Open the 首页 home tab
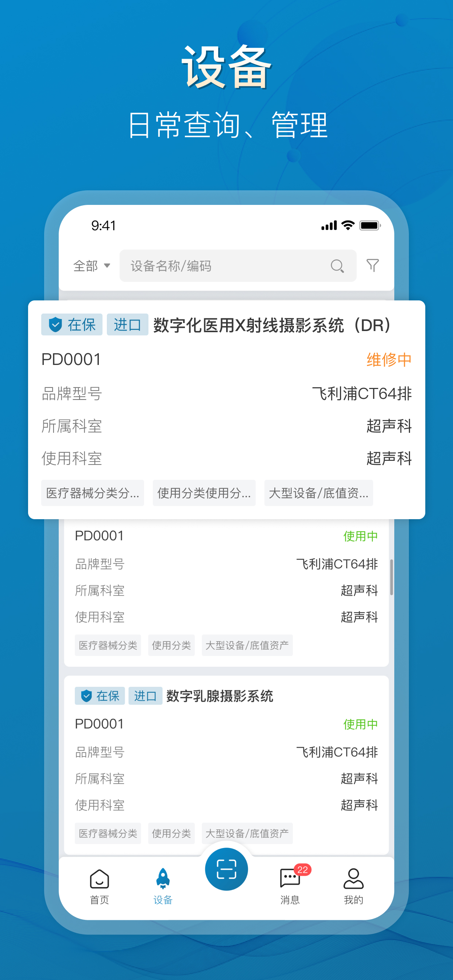The image size is (453, 980). [x=99, y=887]
